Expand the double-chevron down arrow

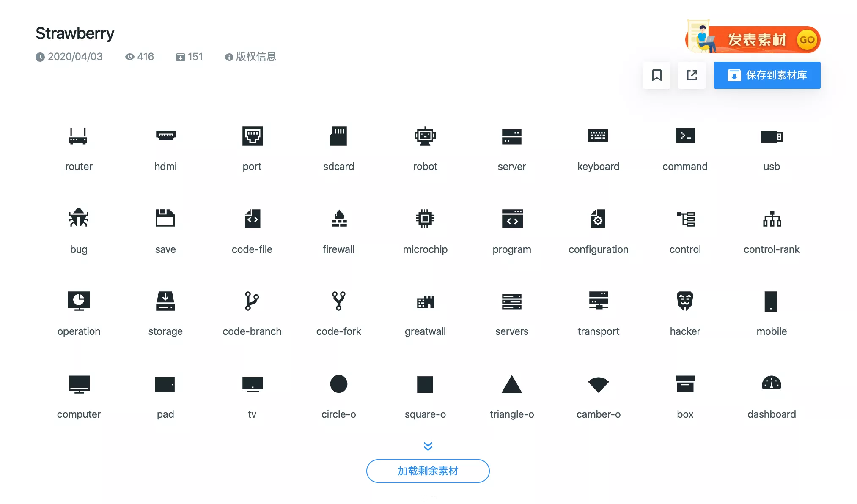tap(428, 446)
